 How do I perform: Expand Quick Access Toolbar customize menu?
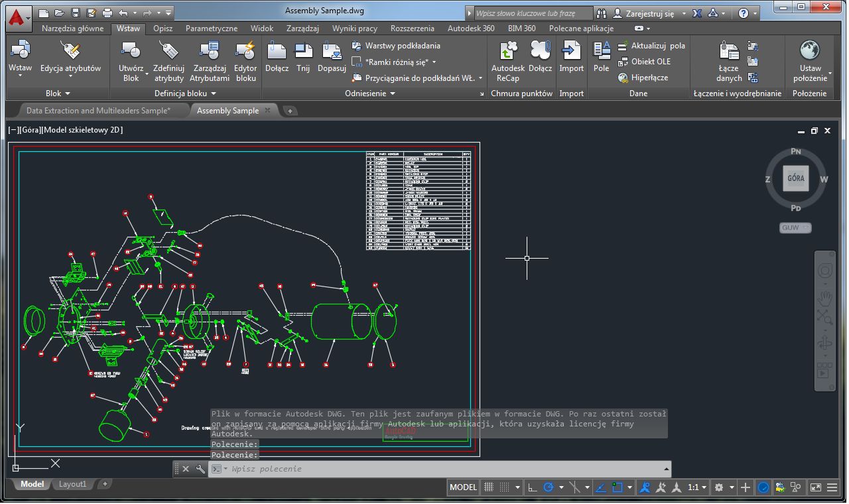tap(168, 13)
